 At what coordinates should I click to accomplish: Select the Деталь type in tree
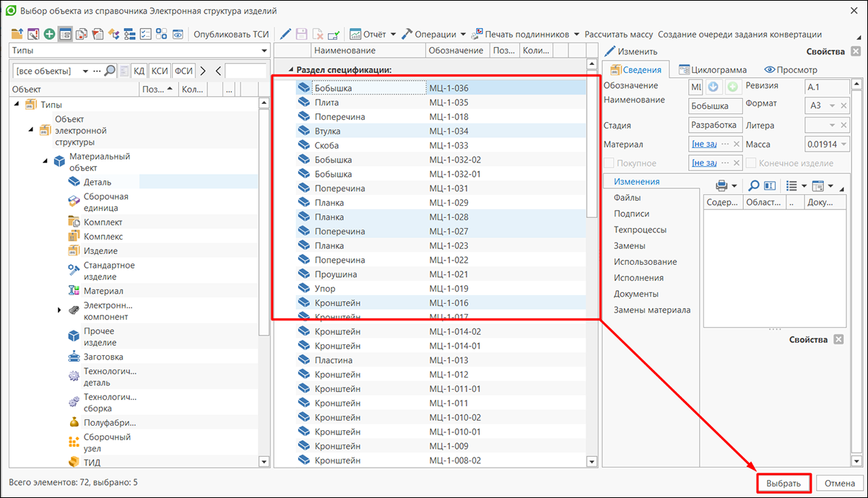97,182
